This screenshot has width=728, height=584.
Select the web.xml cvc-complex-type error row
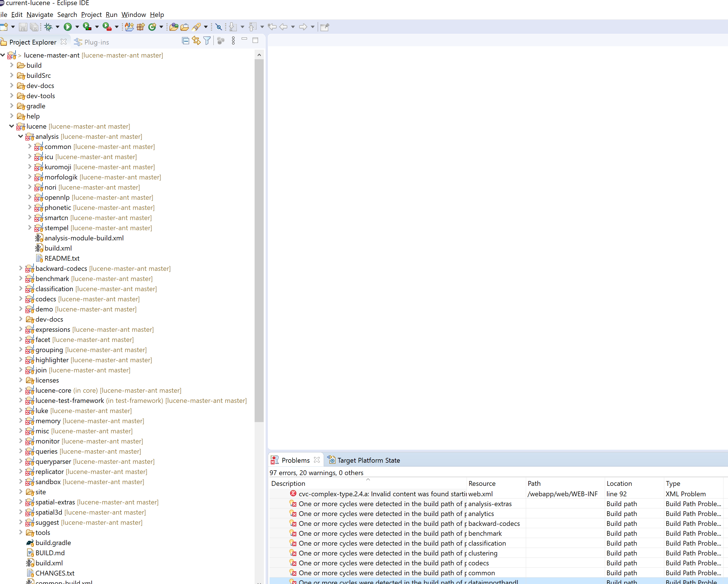point(496,494)
